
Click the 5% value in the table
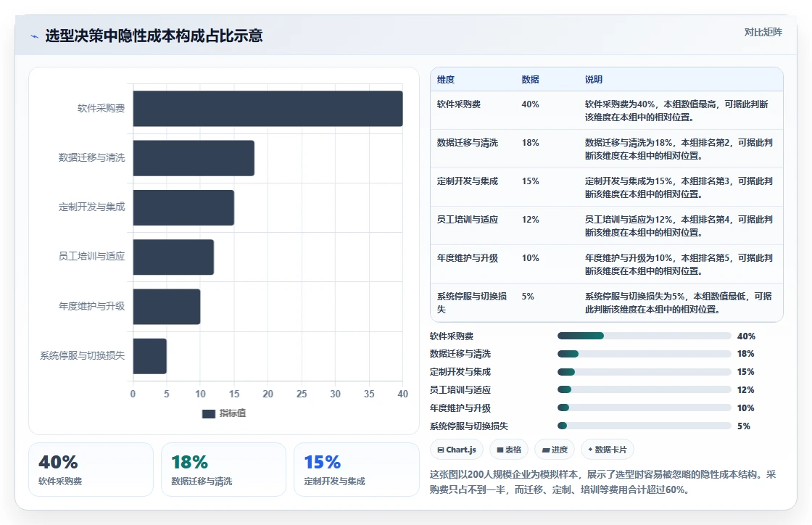[x=528, y=296]
